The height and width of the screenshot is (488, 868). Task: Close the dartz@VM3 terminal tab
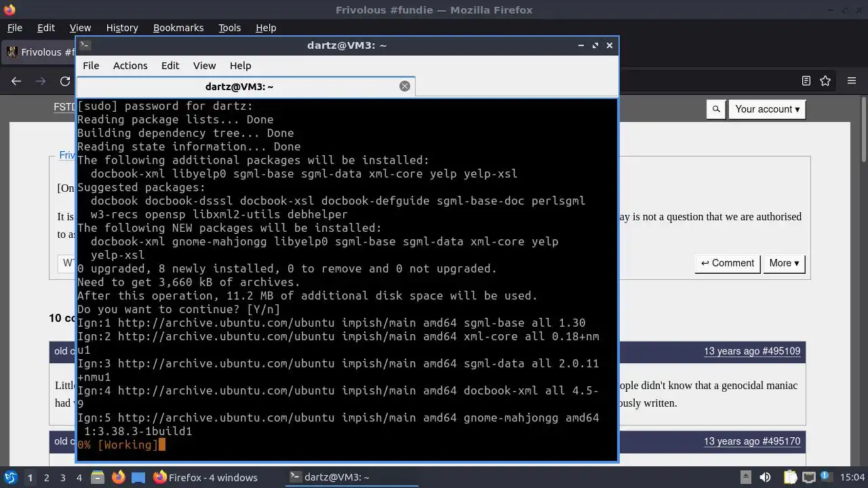405,86
